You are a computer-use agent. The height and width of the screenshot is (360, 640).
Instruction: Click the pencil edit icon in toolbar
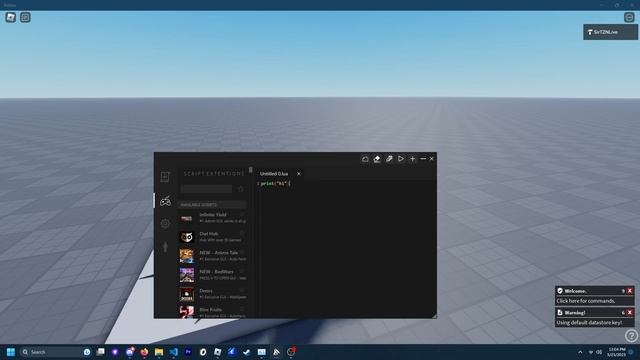pos(389,159)
